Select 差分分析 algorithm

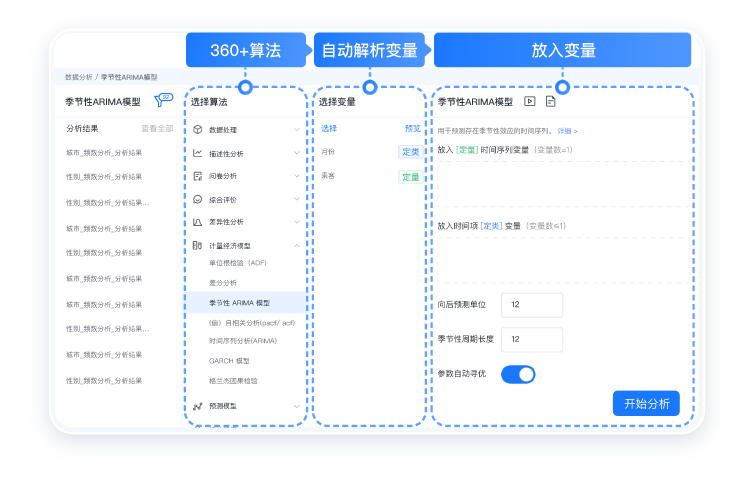[223, 283]
